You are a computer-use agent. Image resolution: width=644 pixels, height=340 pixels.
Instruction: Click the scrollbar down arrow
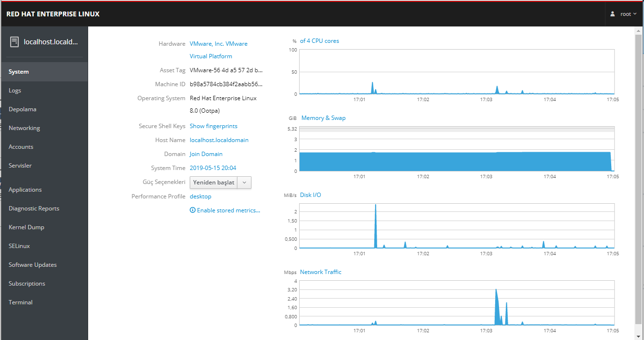tap(638, 336)
